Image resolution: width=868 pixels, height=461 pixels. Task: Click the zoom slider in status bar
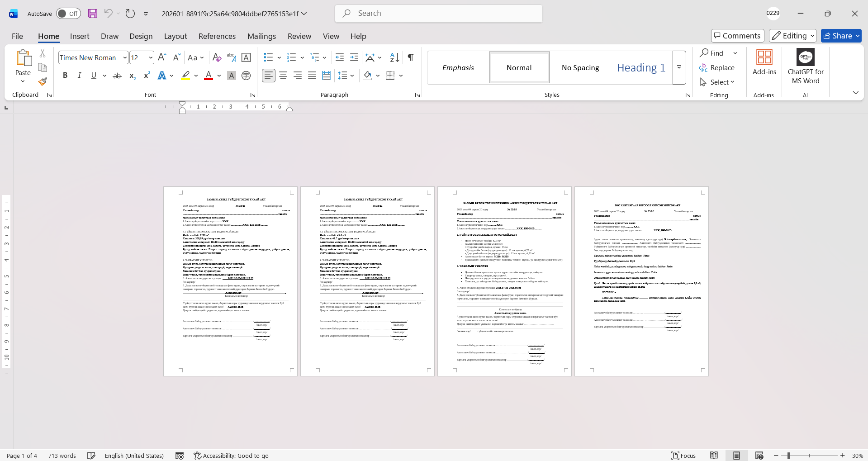coord(788,456)
